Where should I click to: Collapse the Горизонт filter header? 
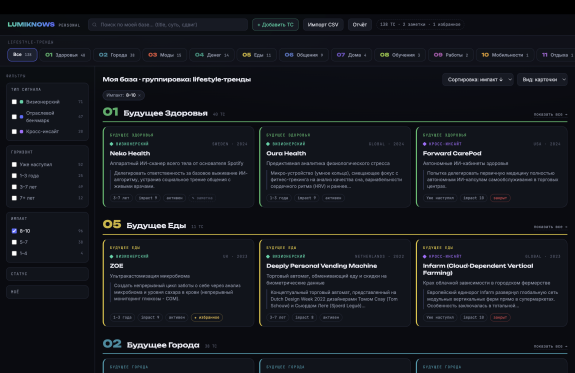pyautogui.click(x=22, y=152)
